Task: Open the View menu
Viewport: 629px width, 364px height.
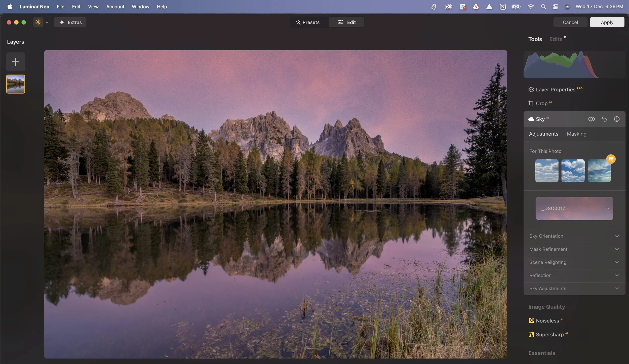Action: coord(93,7)
